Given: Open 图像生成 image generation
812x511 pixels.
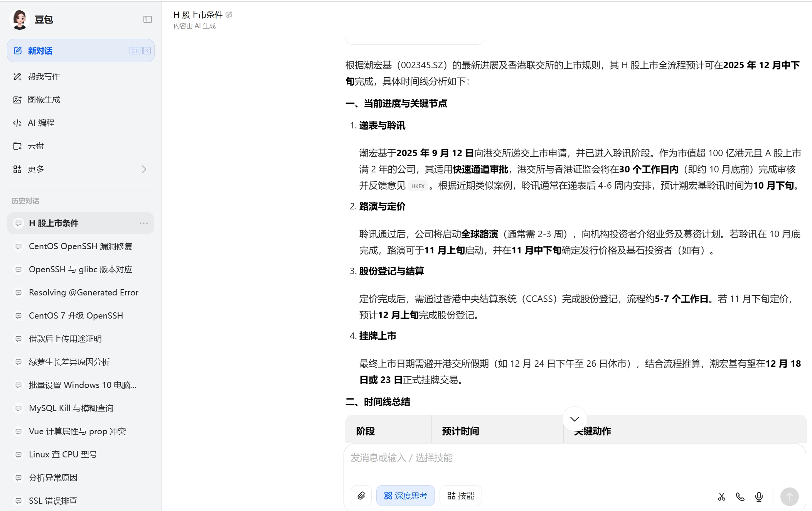Looking at the screenshot, I should click(x=44, y=100).
